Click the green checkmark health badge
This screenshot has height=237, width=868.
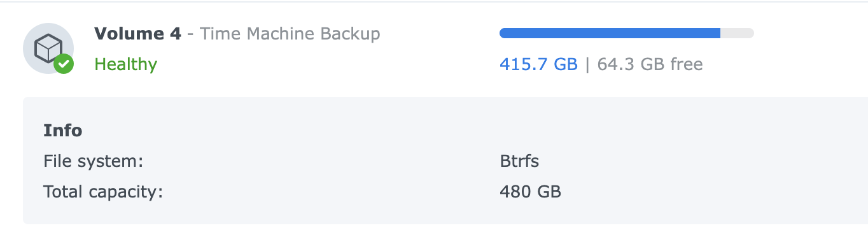63,64
